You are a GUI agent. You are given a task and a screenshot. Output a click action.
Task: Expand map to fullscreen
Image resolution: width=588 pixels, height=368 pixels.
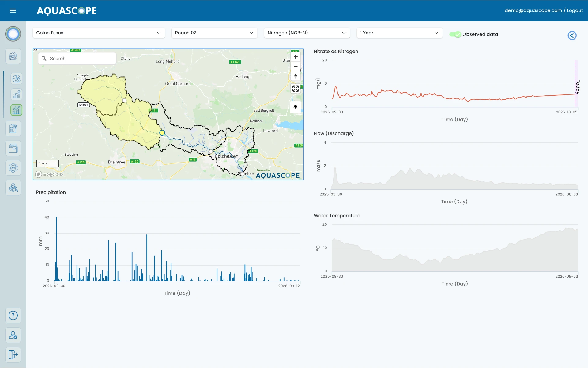pyautogui.click(x=296, y=89)
